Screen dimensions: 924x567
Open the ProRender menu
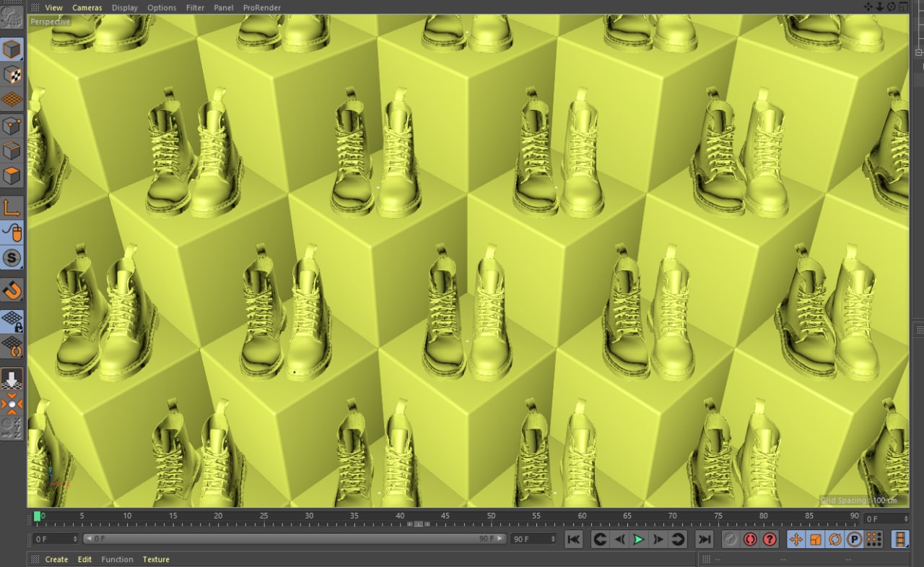click(262, 8)
